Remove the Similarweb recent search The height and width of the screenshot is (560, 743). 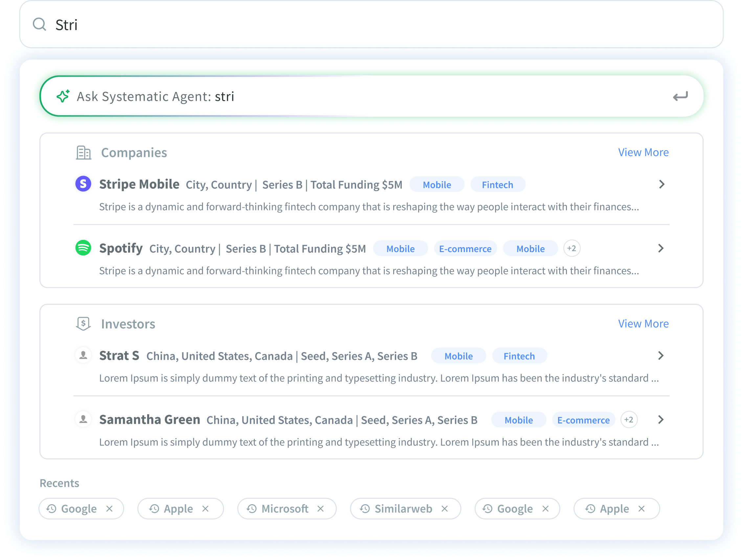point(445,509)
